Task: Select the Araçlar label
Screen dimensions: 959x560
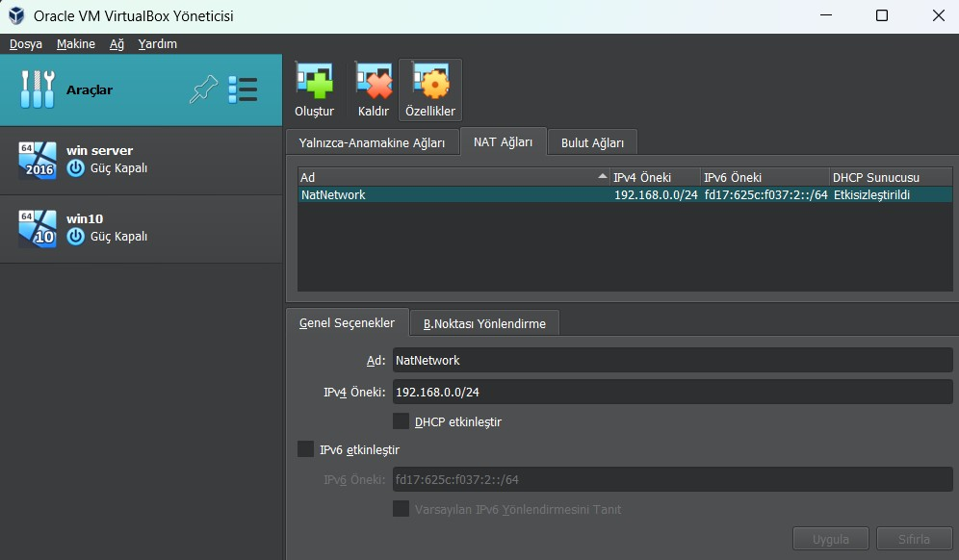Action: point(90,89)
